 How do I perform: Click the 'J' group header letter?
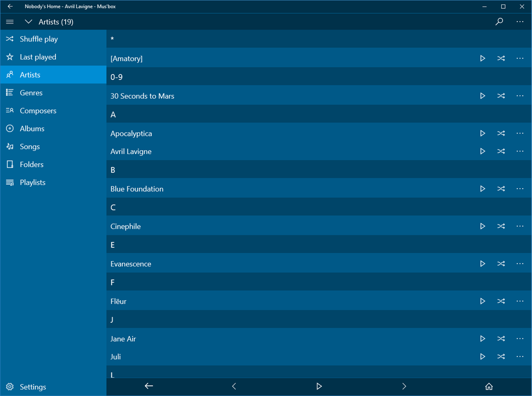click(x=112, y=320)
